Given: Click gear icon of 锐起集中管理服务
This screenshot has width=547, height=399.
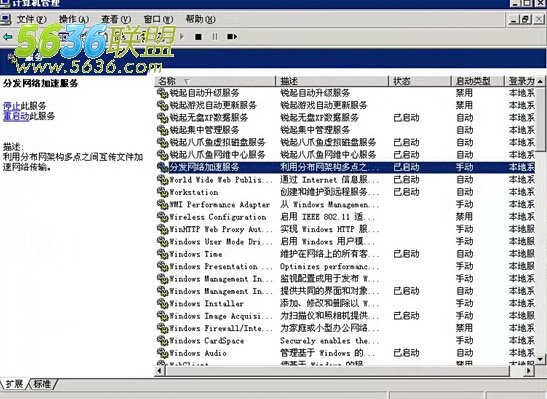Looking at the screenshot, I should pos(163,130).
